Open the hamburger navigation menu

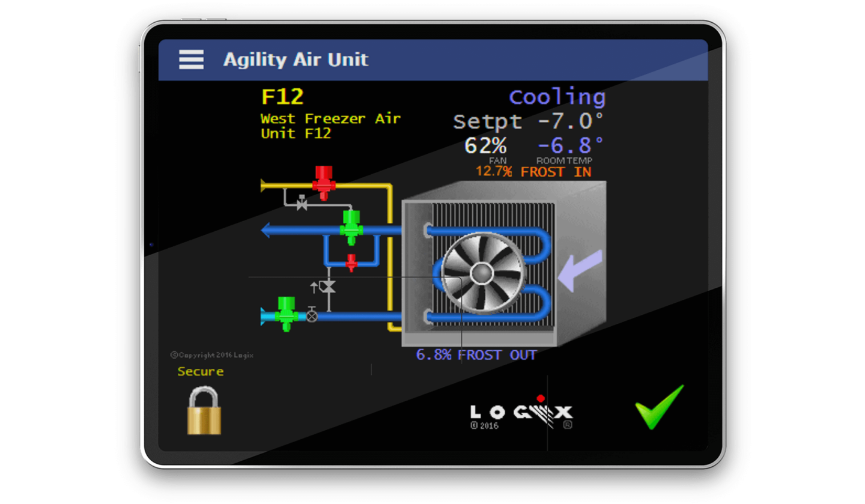(191, 59)
